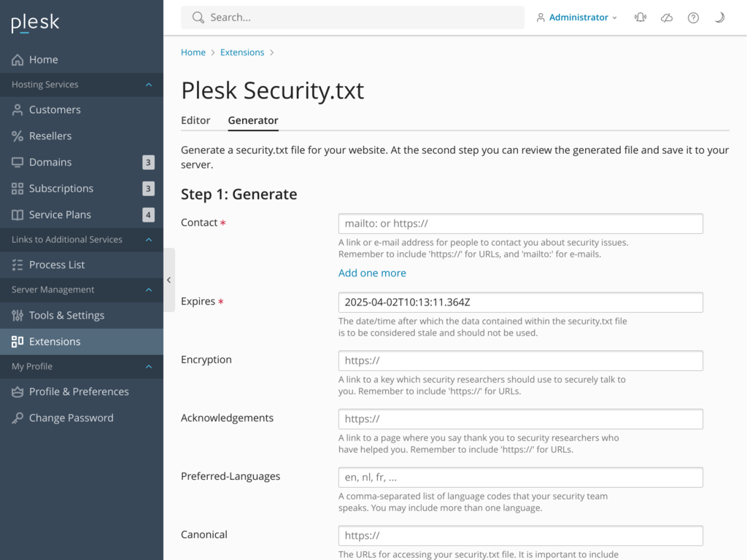Click the Plesk logo
The height and width of the screenshot is (560, 747).
click(x=34, y=23)
